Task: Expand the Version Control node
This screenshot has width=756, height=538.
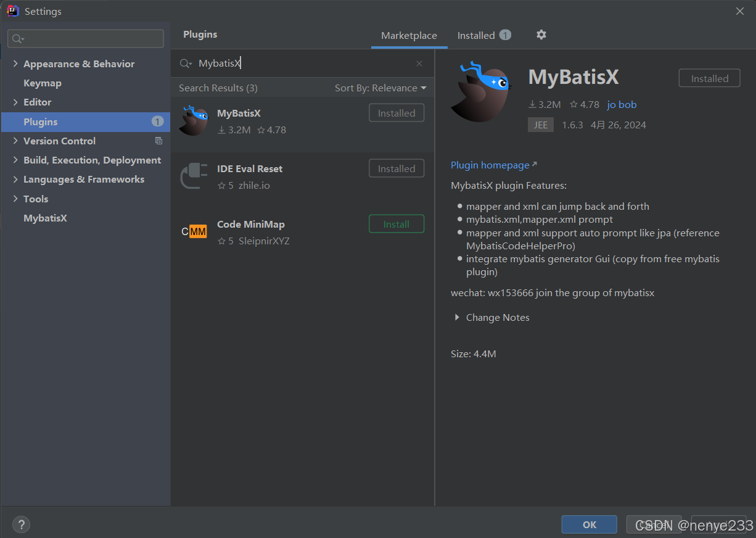Action: click(15, 141)
